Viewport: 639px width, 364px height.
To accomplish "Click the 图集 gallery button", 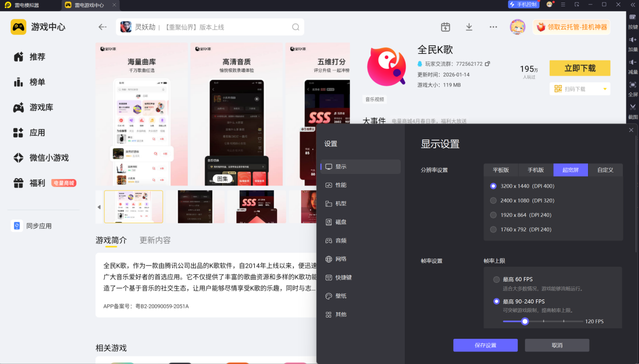I will (x=223, y=178).
